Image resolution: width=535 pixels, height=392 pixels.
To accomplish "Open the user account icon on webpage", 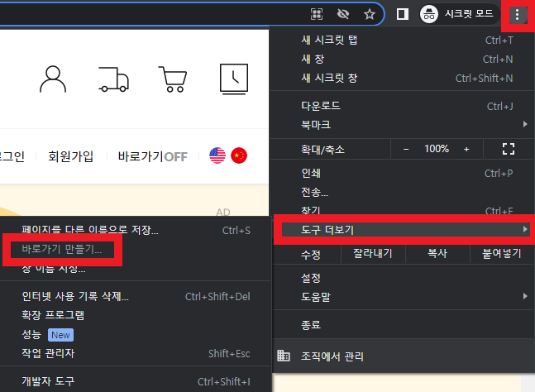I will (53, 79).
